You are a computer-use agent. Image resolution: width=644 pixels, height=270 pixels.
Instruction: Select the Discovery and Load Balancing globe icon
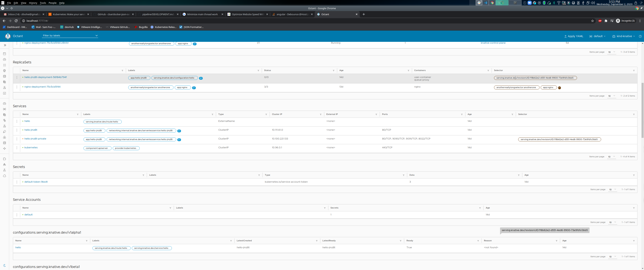coord(4,70)
